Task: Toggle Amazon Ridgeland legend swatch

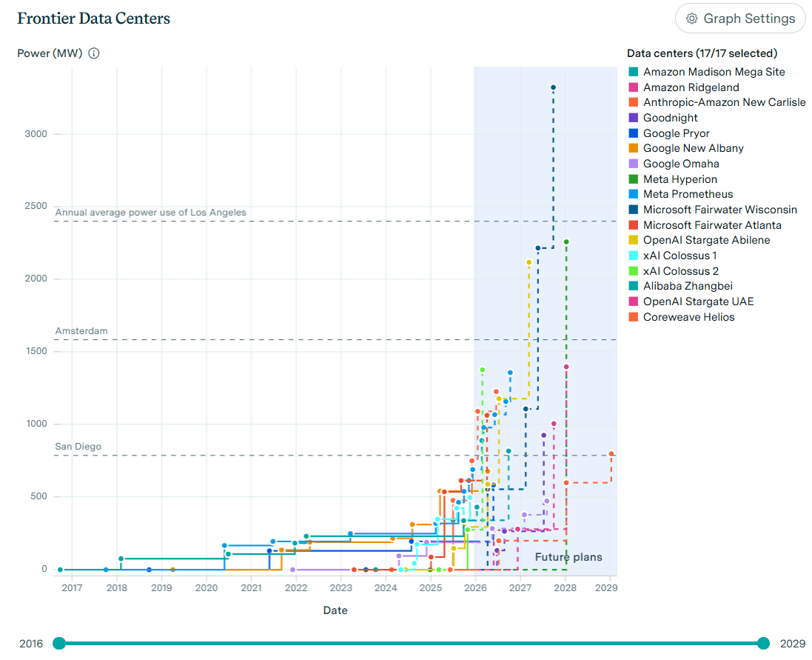Action: click(x=634, y=87)
